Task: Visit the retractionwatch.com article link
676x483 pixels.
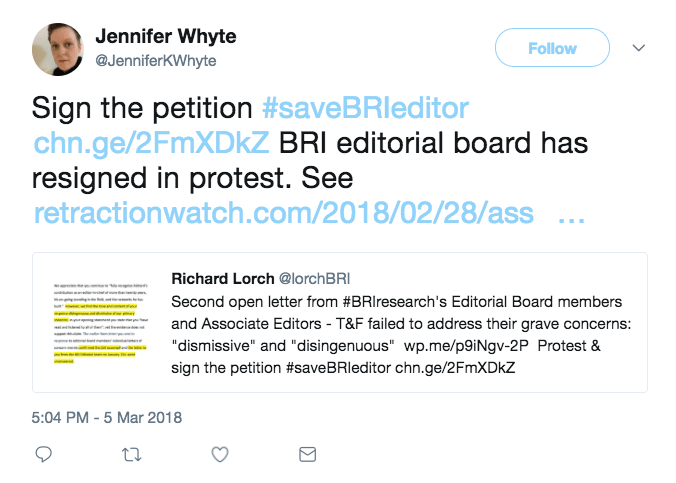Action: (x=282, y=214)
